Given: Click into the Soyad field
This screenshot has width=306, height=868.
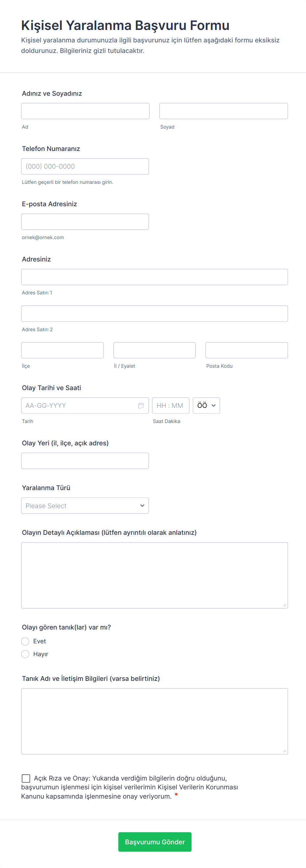Looking at the screenshot, I should coord(223,111).
